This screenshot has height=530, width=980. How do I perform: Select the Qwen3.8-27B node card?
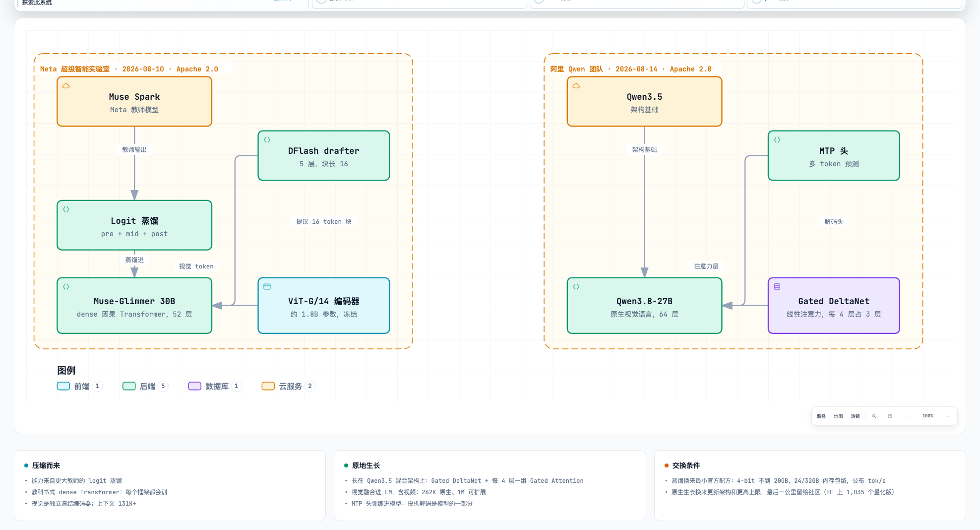pyautogui.click(x=644, y=306)
